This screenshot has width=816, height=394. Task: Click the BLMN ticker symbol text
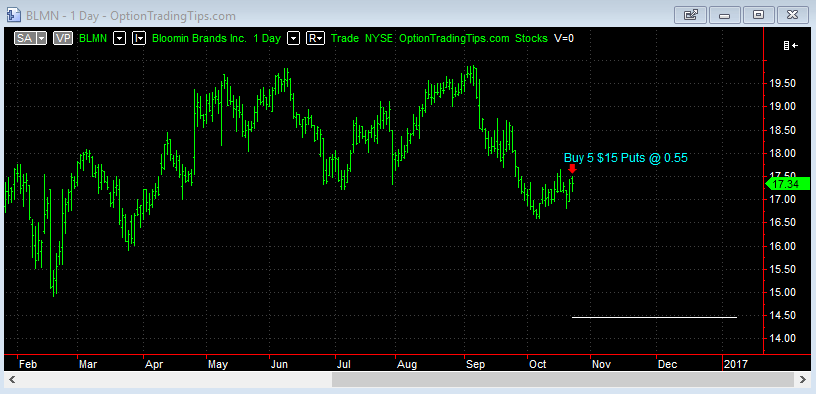click(94, 38)
